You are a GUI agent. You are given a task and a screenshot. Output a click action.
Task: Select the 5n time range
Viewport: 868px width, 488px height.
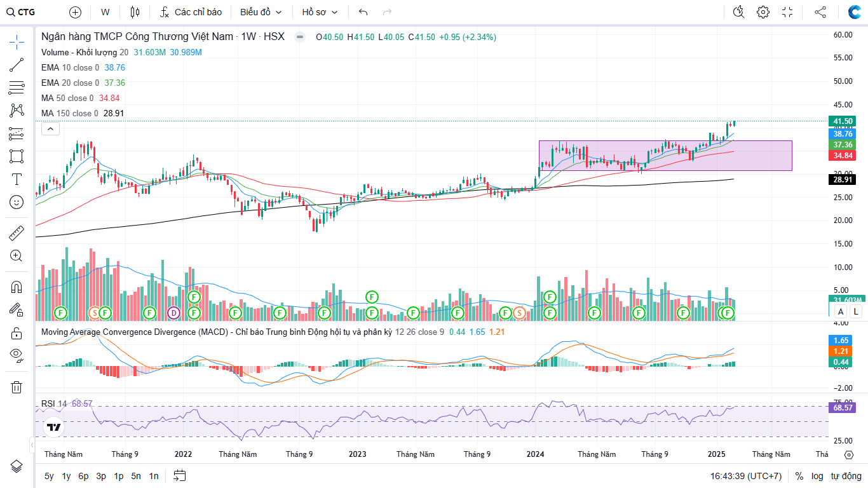click(x=136, y=476)
